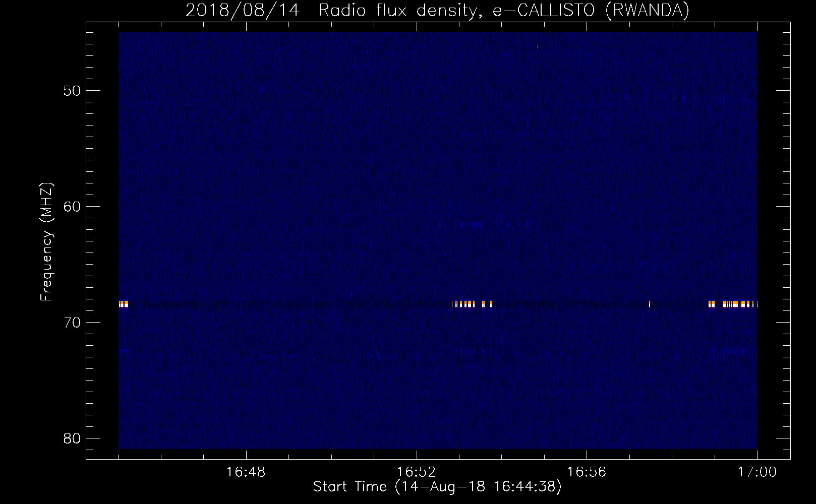Click the 17:00 time tick label

tap(757, 472)
